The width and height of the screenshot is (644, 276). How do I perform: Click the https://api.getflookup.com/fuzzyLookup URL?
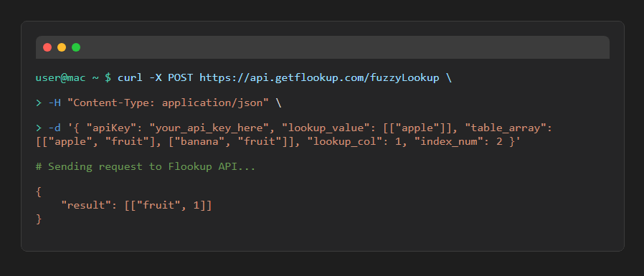click(x=320, y=77)
